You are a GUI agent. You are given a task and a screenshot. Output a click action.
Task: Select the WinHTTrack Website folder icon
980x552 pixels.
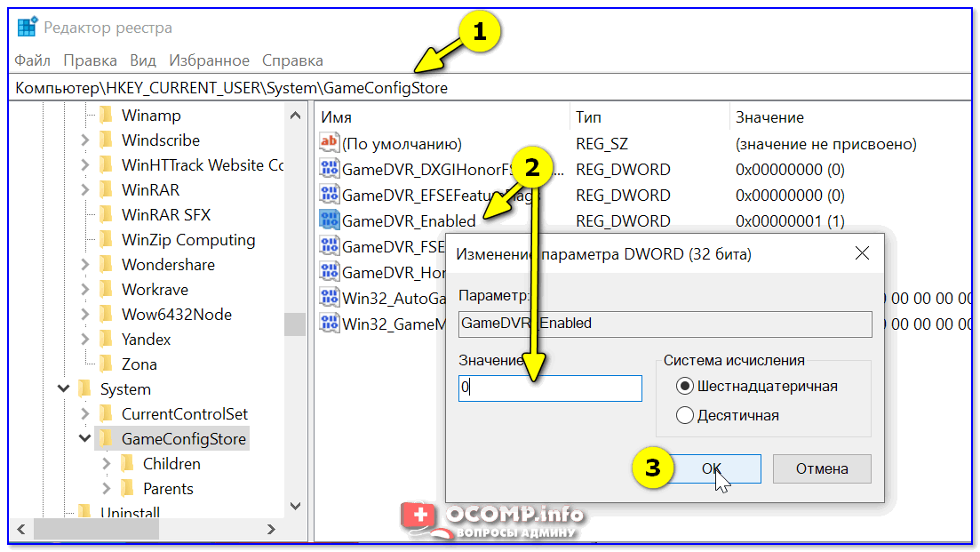107,165
